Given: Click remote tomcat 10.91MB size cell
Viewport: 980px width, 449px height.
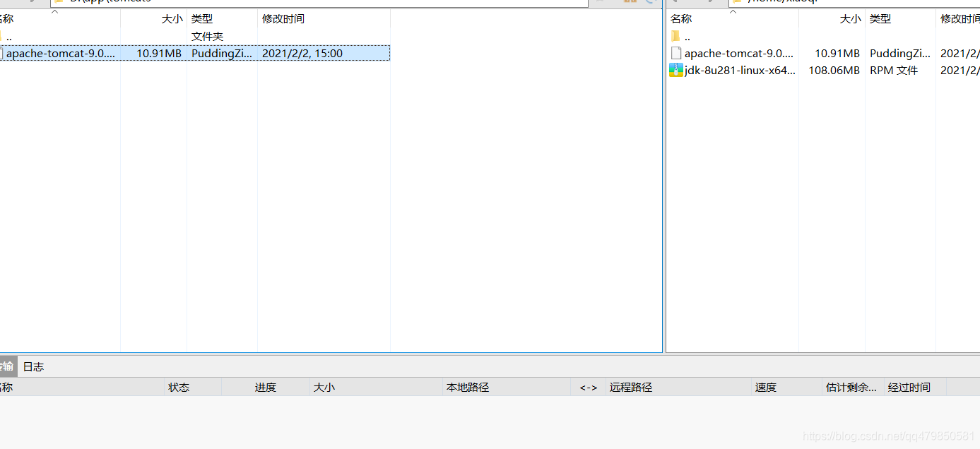Looking at the screenshot, I should pos(837,53).
